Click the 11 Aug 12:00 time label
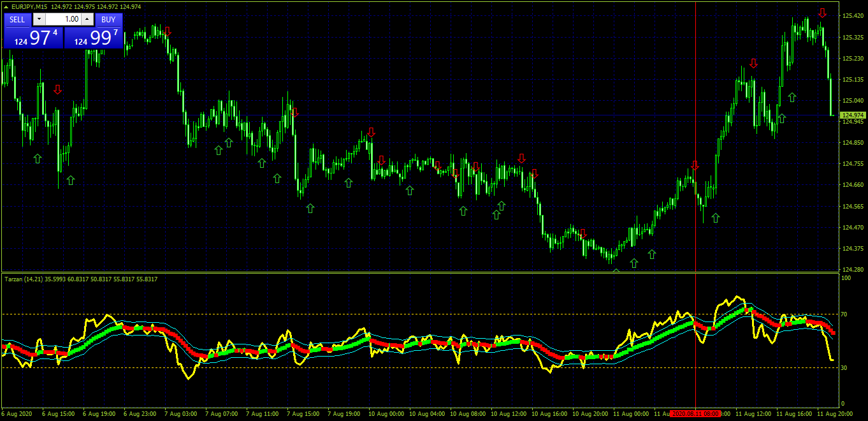Screen dimensions: 868x421 coord(754,414)
